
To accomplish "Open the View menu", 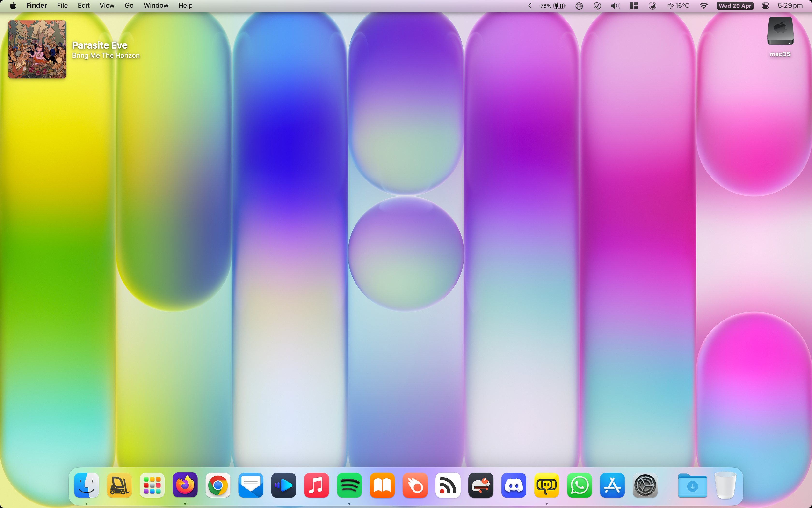I will click(x=107, y=6).
